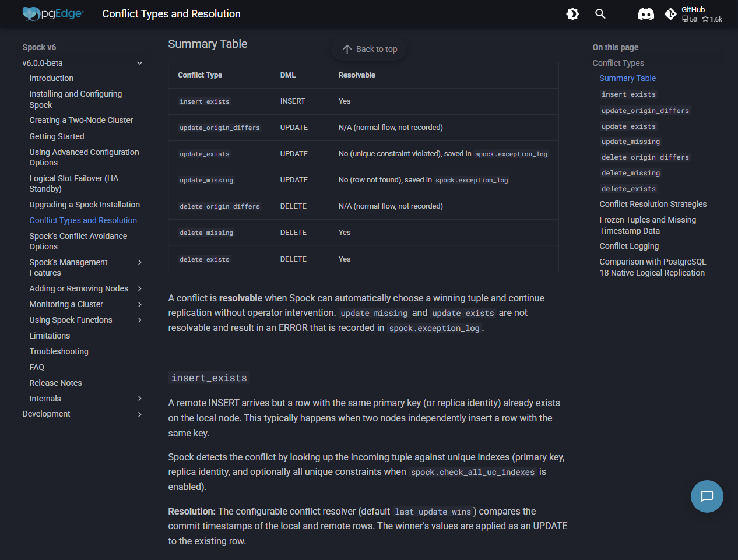Go to Installing and Configuring Spock
Screen dimensions: 738x560
coord(76,99)
